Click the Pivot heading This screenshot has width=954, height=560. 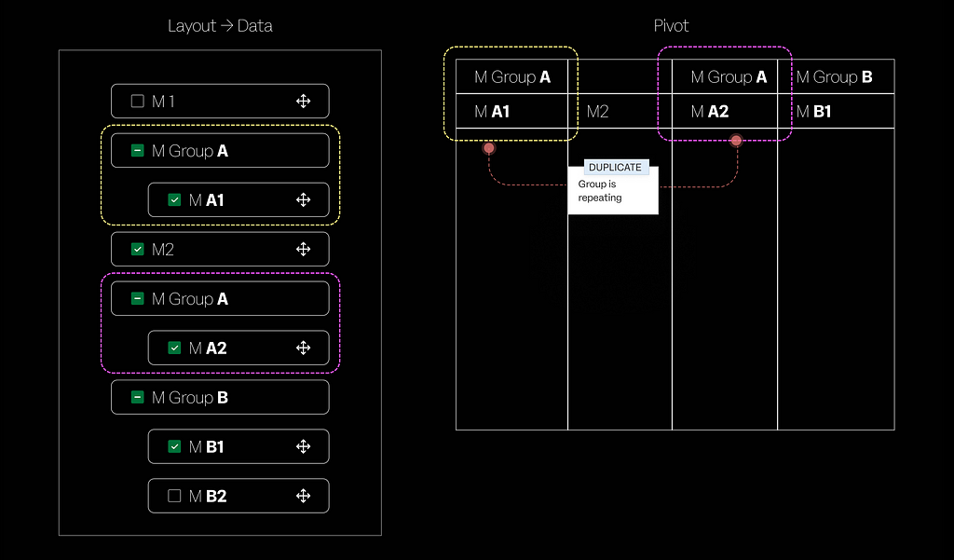[671, 25]
